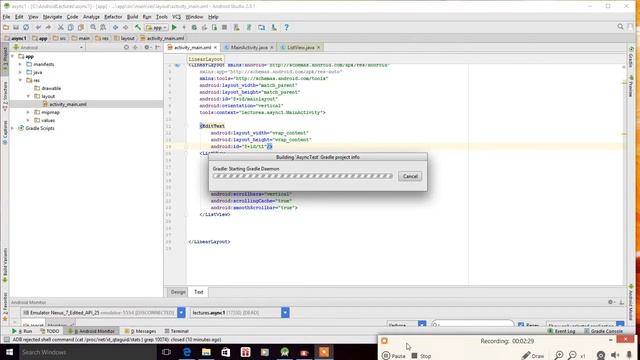Click the Replace toolbar icon
640x360 pixels.
[103, 27]
